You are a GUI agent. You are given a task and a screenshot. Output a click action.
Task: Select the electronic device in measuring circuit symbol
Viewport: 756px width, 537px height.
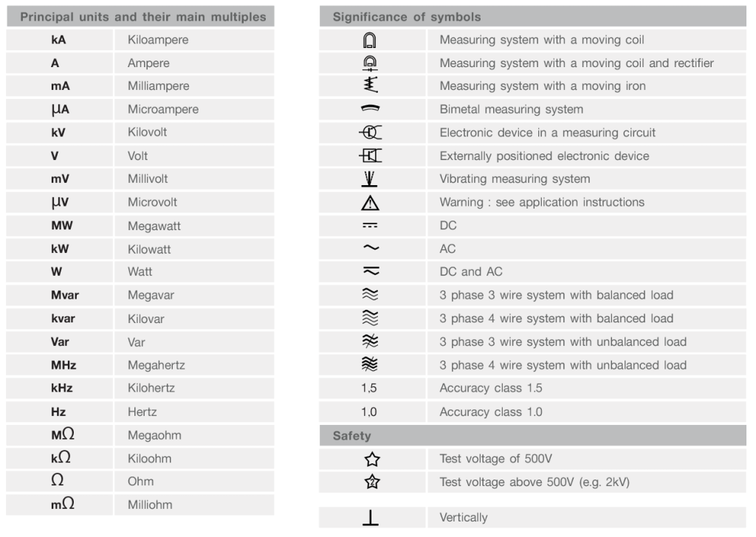(x=371, y=133)
